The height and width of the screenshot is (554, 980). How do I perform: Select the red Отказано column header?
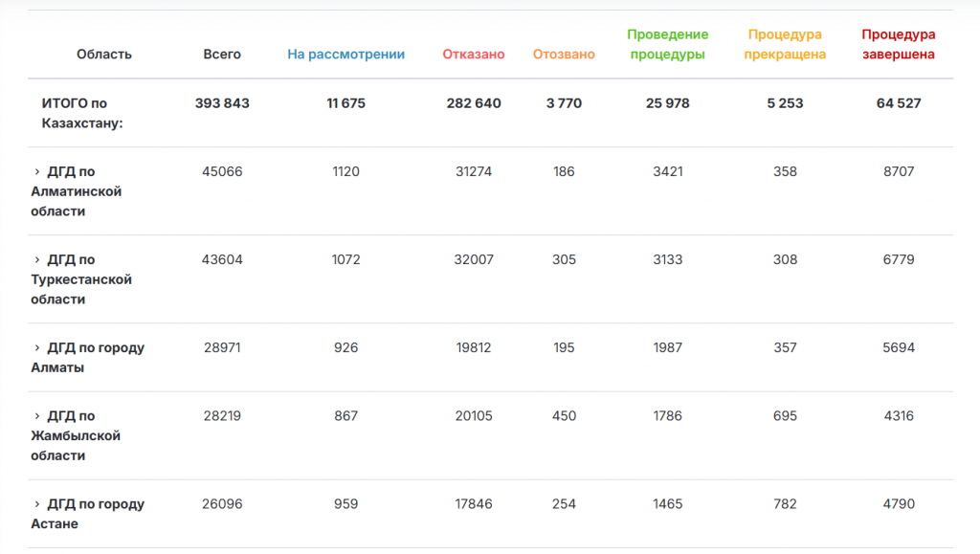pyautogui.click(x=474, y=55)
